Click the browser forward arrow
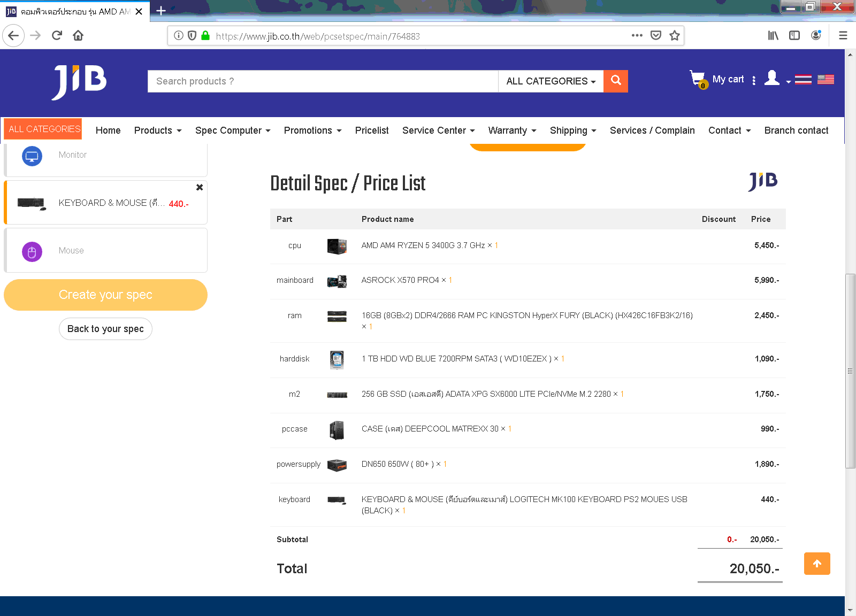 click(x=35, y=36)
